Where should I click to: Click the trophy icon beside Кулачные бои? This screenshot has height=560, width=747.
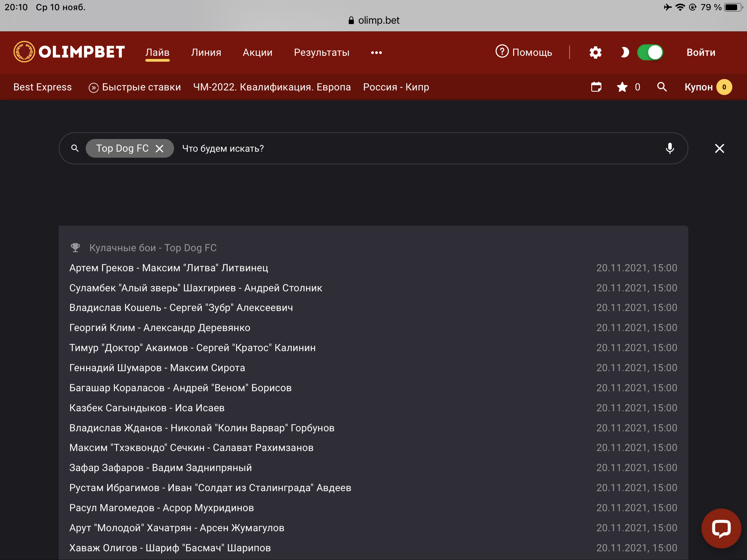pos(75,248)
